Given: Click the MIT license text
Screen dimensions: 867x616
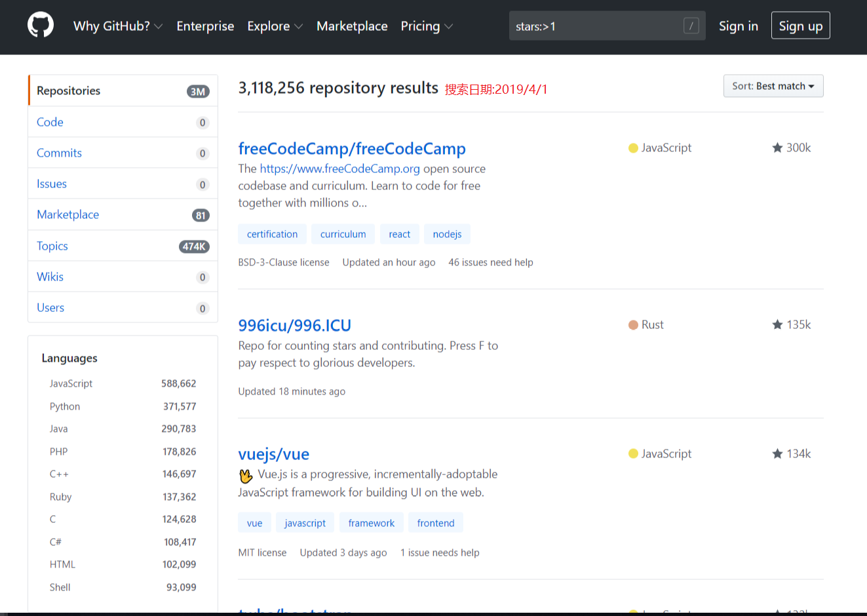Looking at the screenshot, I should (x=262, y=552).
